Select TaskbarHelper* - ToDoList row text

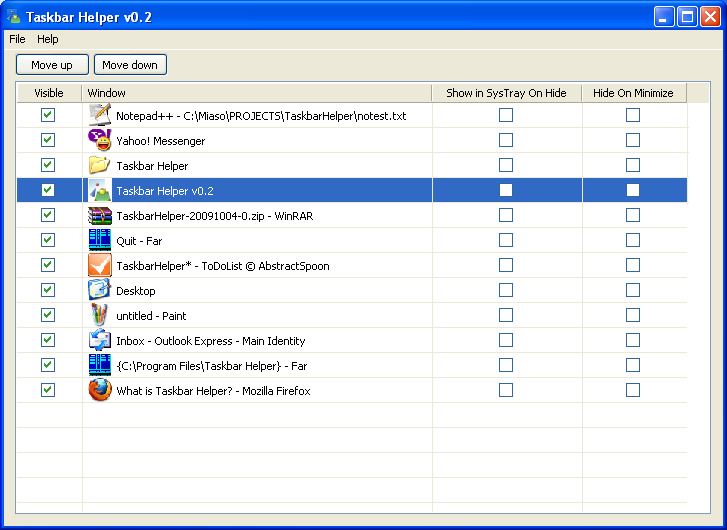tap(223, 266)
